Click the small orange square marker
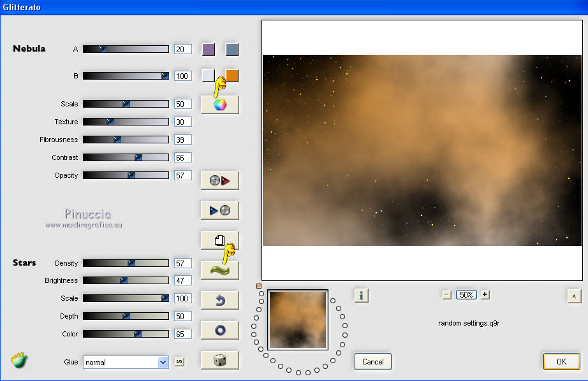This screenshot has height=381, width=588. (259, 286)
